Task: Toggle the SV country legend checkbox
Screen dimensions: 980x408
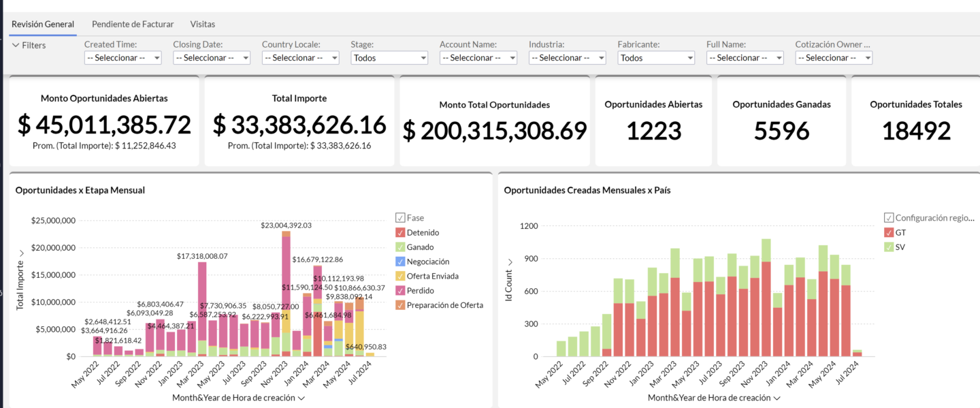Action: pyautogui.click(x=889, y=247)
